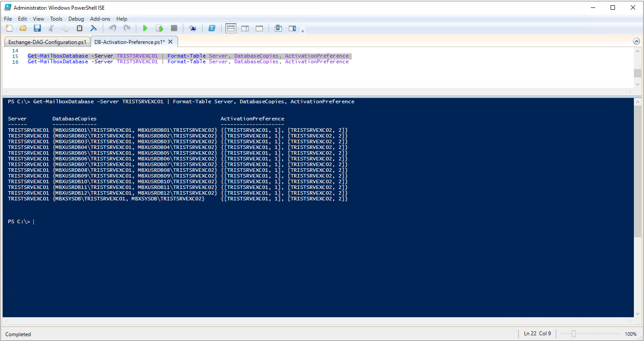Click the script pane scroll-down arrow
This screenshot has width=644, height=341.
click(637, 84)
